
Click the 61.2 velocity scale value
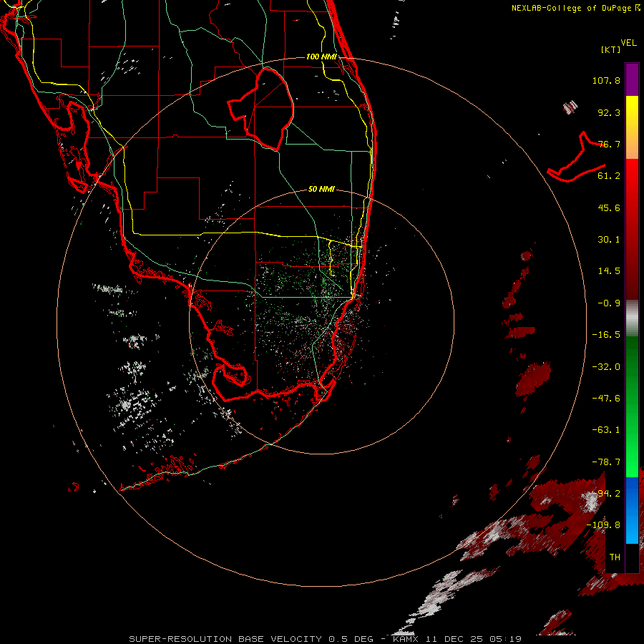pyautogui.click(x=609, y=176)
